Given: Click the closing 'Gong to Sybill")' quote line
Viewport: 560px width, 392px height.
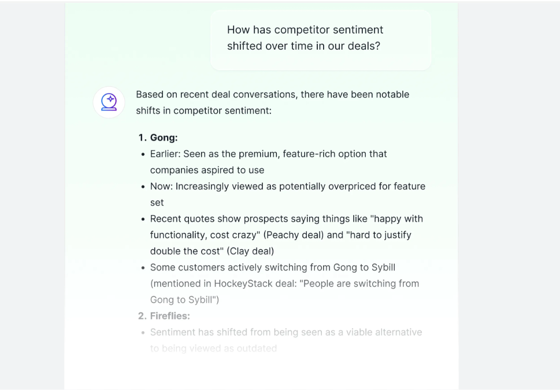Looking at the screenshot, I should (x=184, y=300).
